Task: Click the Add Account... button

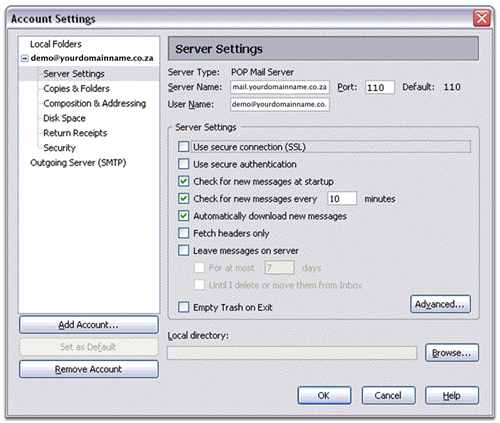Action: pos(89,325)
